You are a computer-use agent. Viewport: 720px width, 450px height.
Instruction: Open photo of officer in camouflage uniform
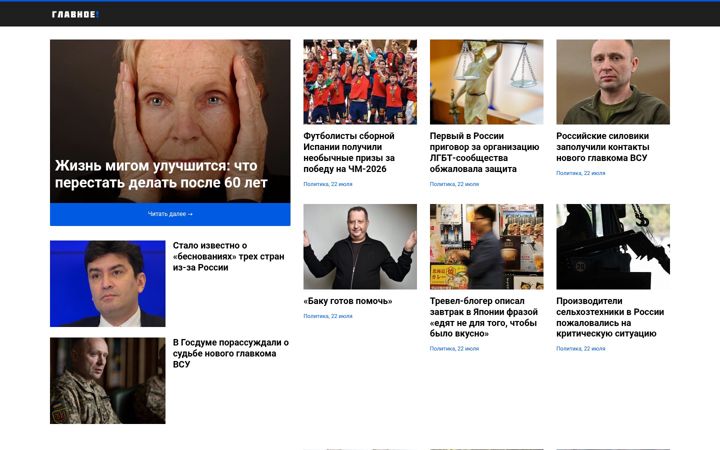tap(107, 381)
